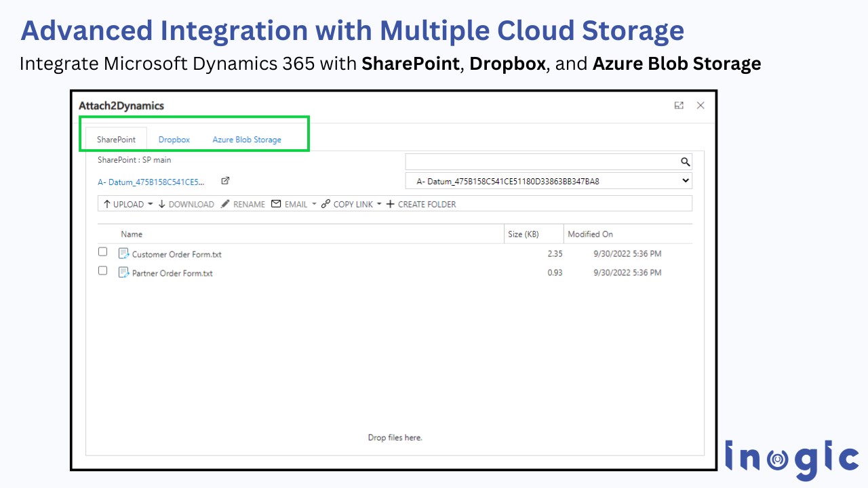Click the Partner Order Form.txt file icon
The height and width of the screenshot is (488, 868).
124,272
